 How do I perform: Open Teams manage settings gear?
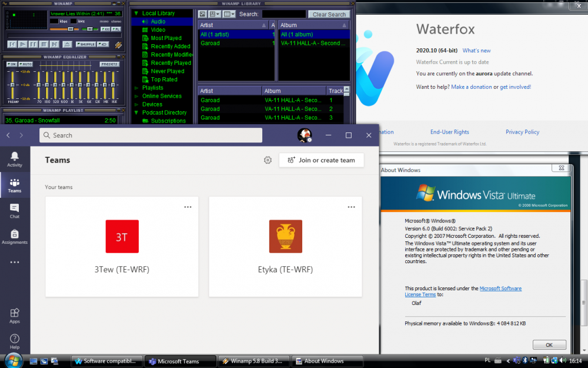(268, 160)
